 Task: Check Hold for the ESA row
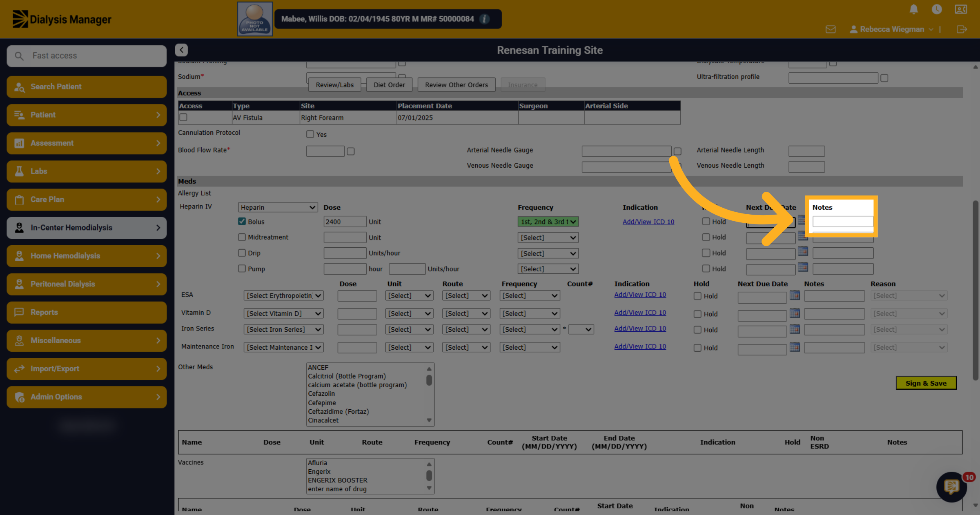(x=697, y=296)
